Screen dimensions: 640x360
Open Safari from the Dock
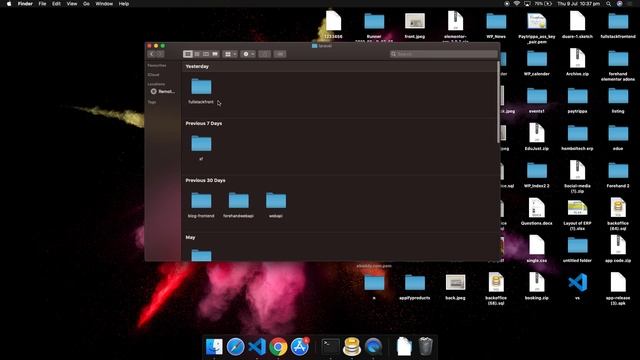(x=236, y=347)
